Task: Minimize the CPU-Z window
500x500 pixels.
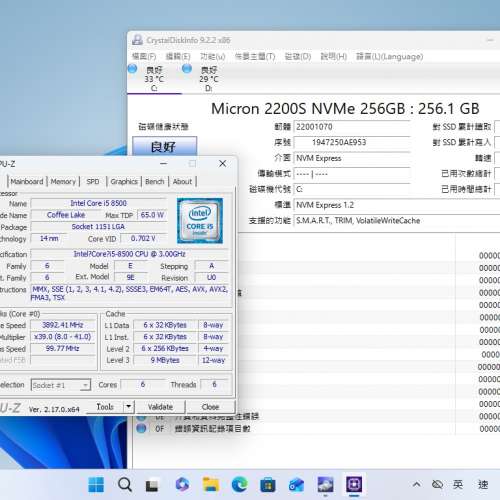Action: tap(164, 164)
